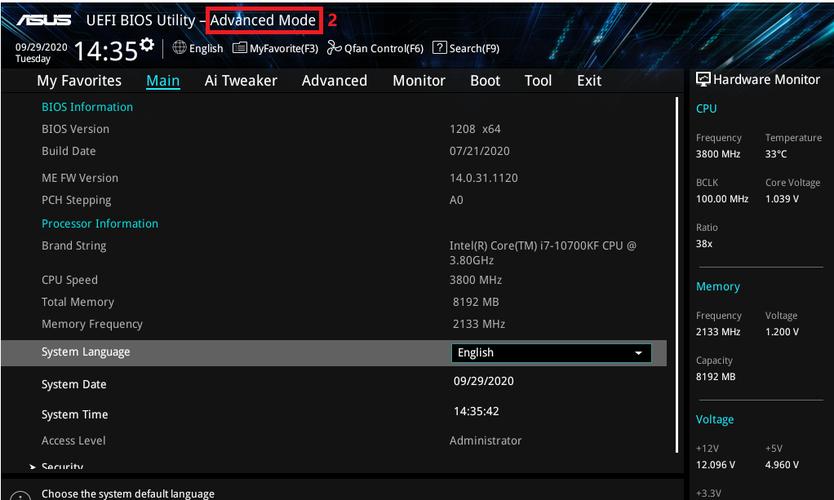Open the Advanced tab
This screenshot has height=500, width=834.
click(334, 81)
